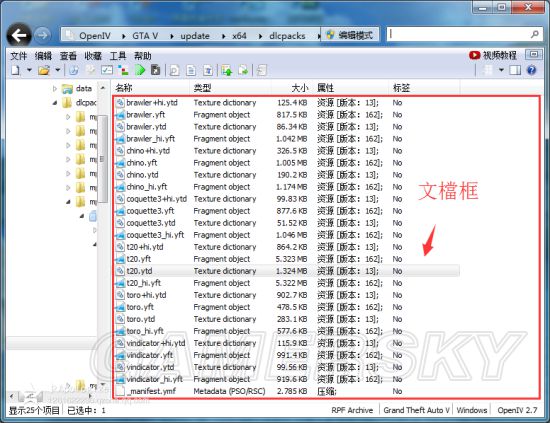Viewport: 550px width, 423px height.
Task: Select file chino.ytd
Action: (x=142, y=175)
